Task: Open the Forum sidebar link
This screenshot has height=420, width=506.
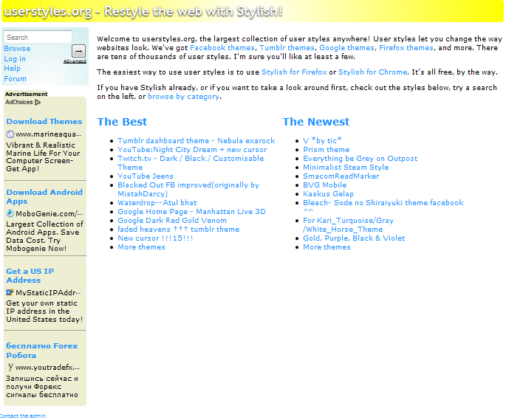Action: [x=16, y=79]
